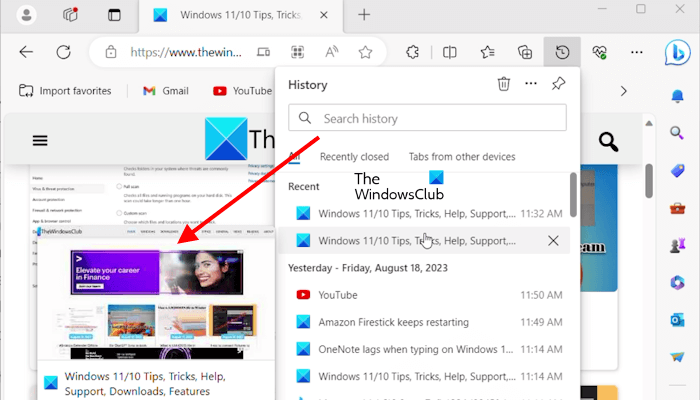The height and width of the screenshot is (400, 700).
Task: Open a new tab with plus button
Action: (x=364, y=15)
